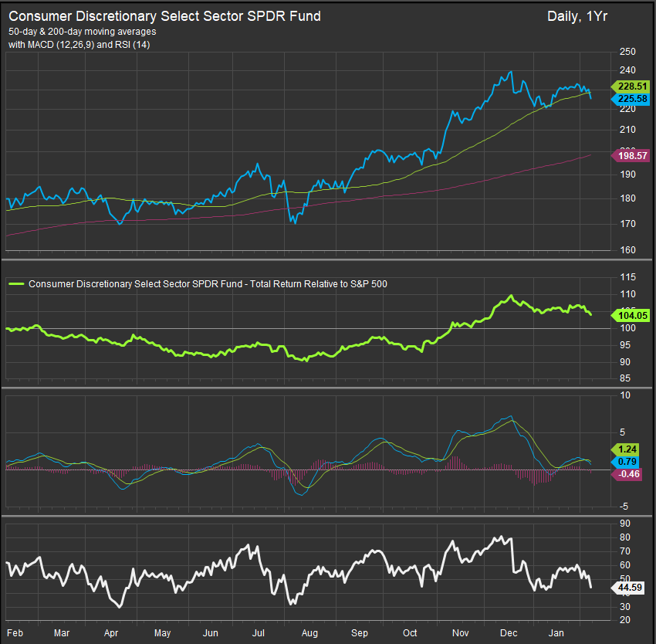Click the 210 price axis label

627,130
